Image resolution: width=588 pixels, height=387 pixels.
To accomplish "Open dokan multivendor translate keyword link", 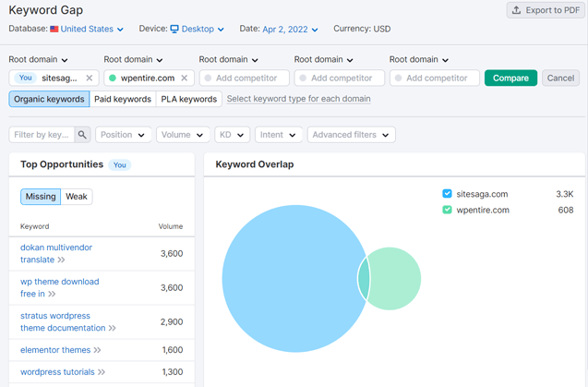I will tap(56, 253).
